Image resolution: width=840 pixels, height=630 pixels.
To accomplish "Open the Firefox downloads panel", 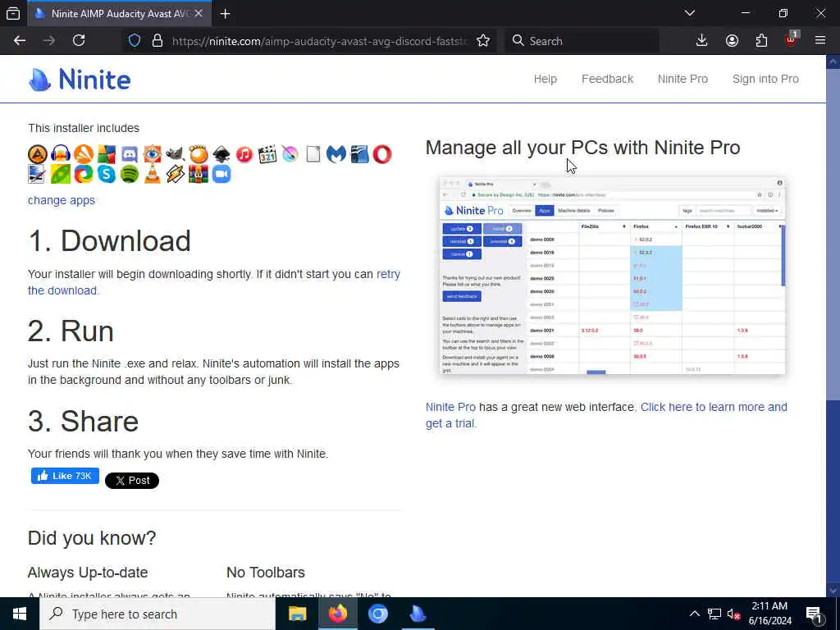I will click(x=702, y=41).
